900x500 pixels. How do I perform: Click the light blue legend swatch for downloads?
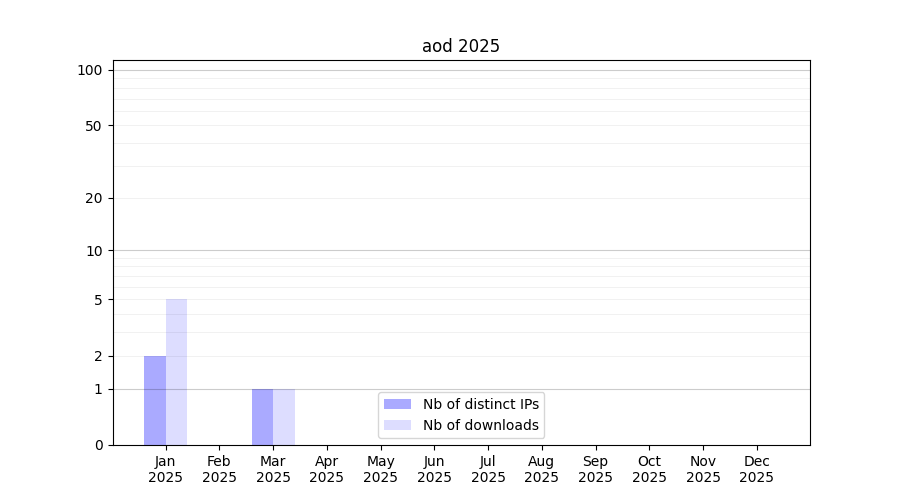click(x=397, y=425)
